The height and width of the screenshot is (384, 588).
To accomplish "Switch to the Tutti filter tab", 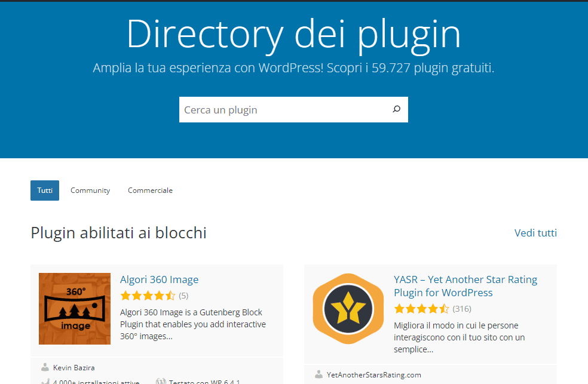I will [x=44, y=190].
